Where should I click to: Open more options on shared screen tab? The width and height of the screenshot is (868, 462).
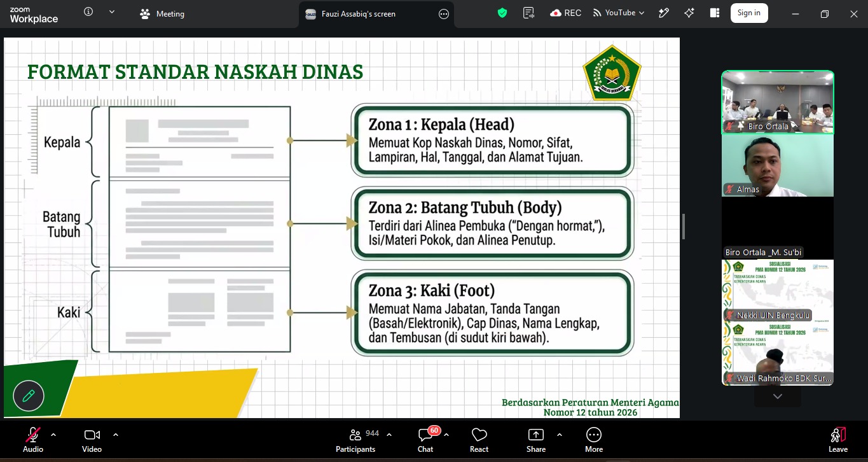coord(444,14)
